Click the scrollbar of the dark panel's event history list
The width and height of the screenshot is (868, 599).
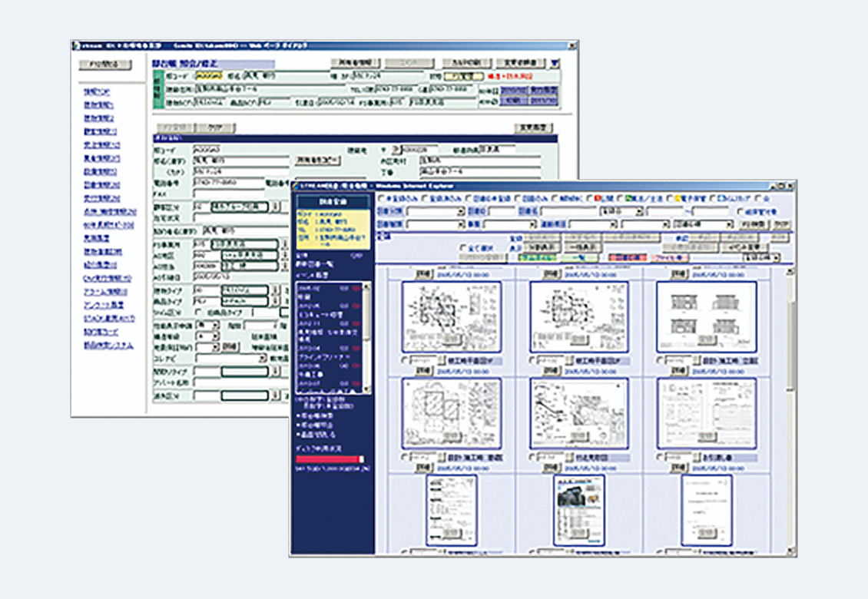tap(366, 338)
